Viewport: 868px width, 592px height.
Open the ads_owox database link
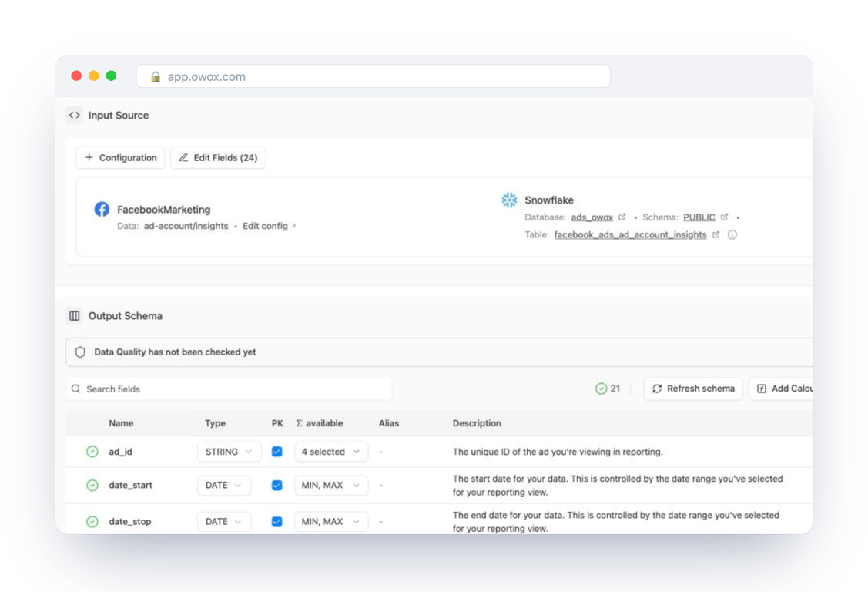point(592,217)
